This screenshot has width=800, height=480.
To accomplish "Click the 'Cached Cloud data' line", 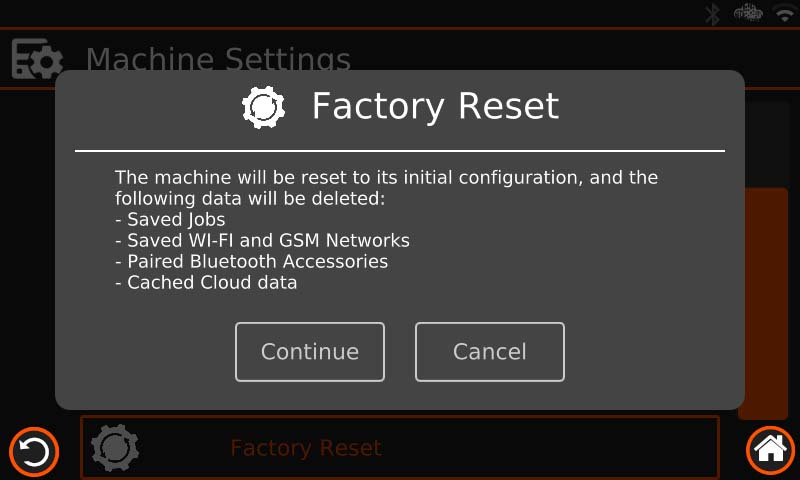I will [206, 282].
